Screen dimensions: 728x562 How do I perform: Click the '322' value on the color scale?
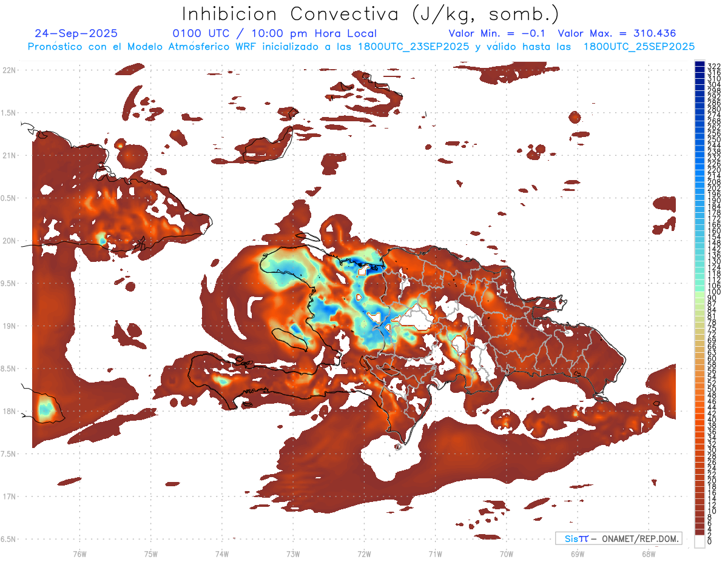(x=713, y=65)
